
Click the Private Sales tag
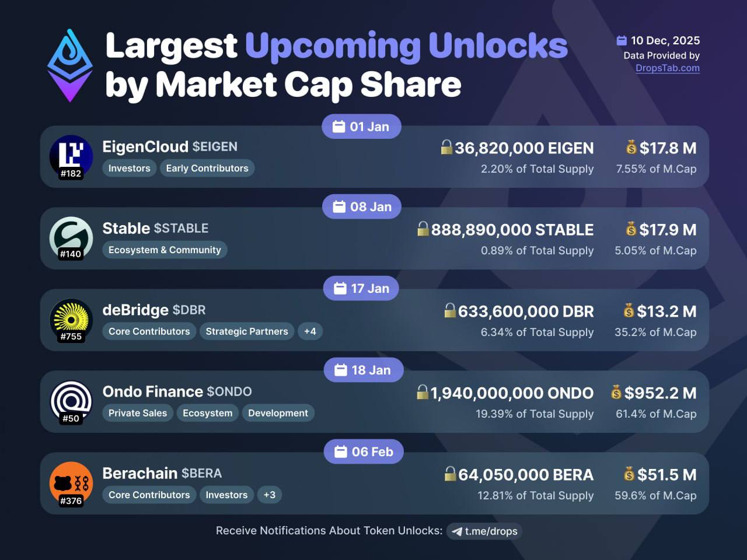137,413
